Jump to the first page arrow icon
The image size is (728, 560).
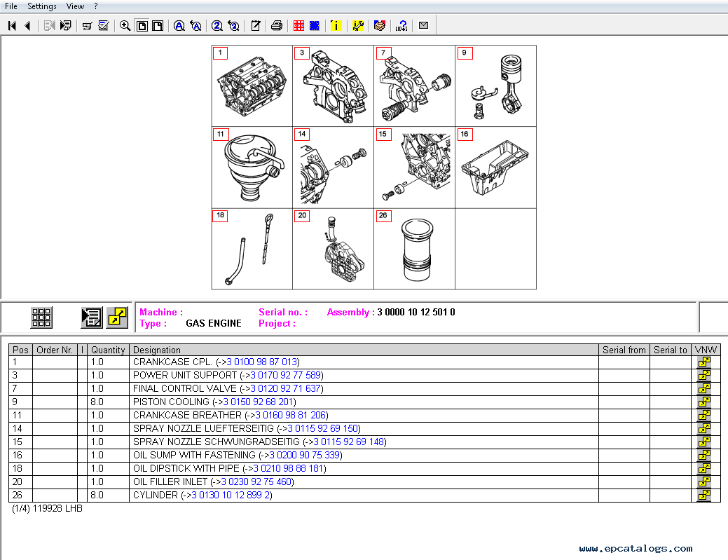[x=12, y=26]
